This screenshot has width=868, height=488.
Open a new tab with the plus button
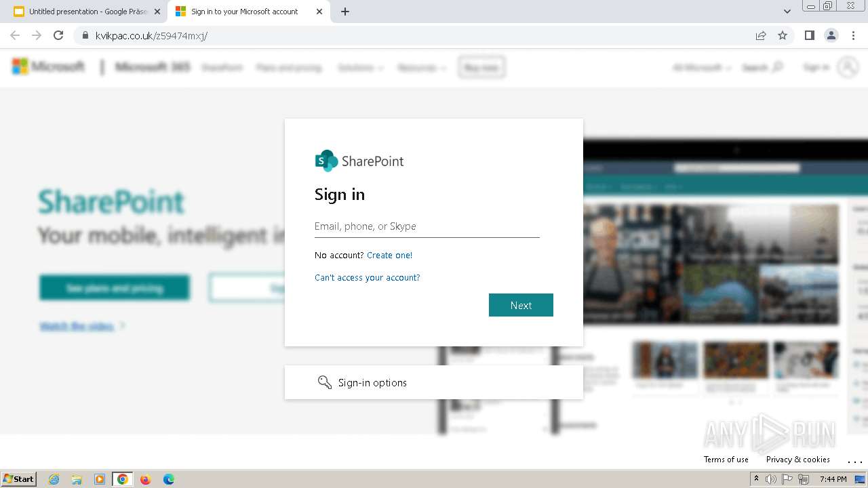pyautogui.click(x=345, y=12)
